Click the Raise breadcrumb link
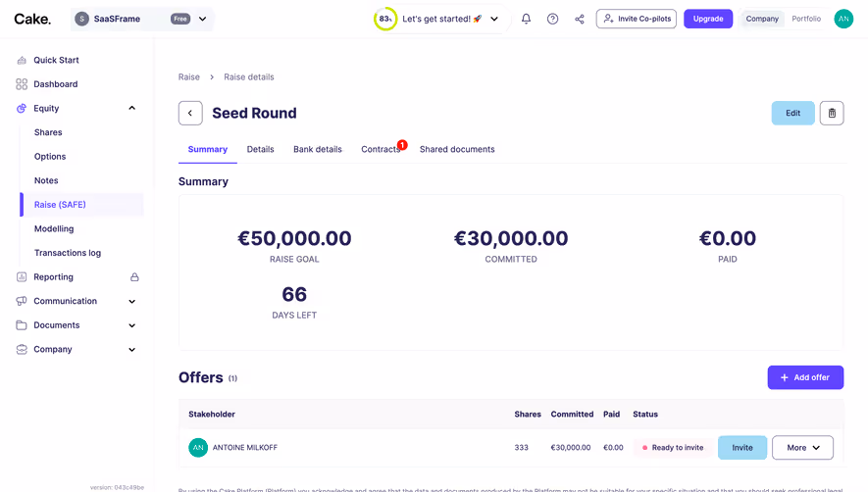868x492 pixels. point(188,76)
